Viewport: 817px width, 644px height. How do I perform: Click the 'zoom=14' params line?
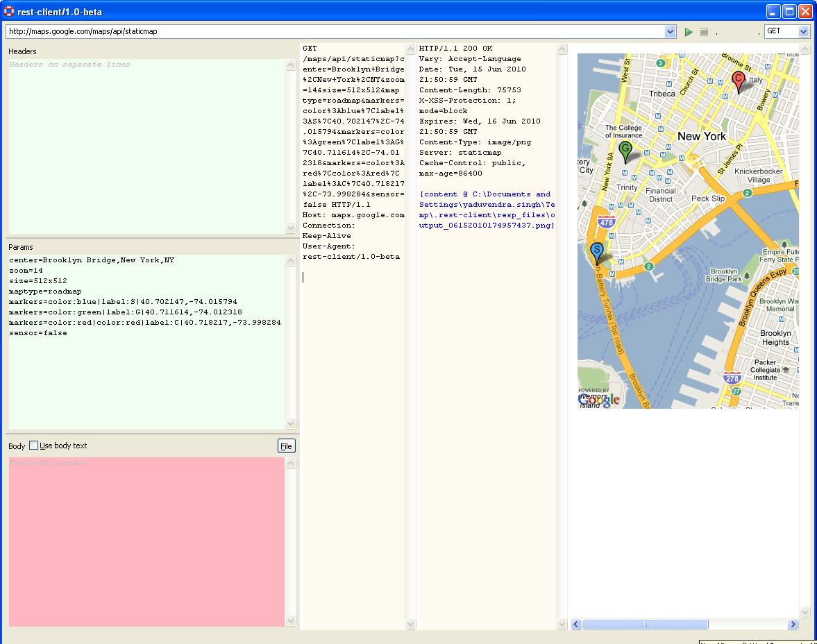[26, 271]
